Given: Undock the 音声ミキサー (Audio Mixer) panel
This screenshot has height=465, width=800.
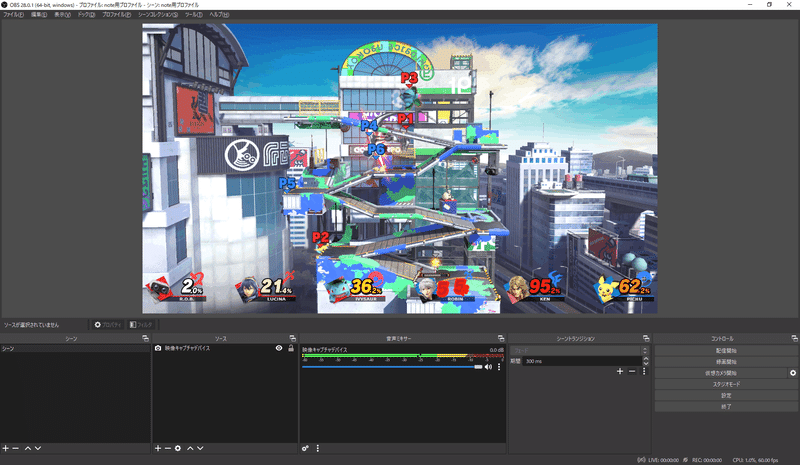Looking at the screenshot, I should [x=501, y=338].
